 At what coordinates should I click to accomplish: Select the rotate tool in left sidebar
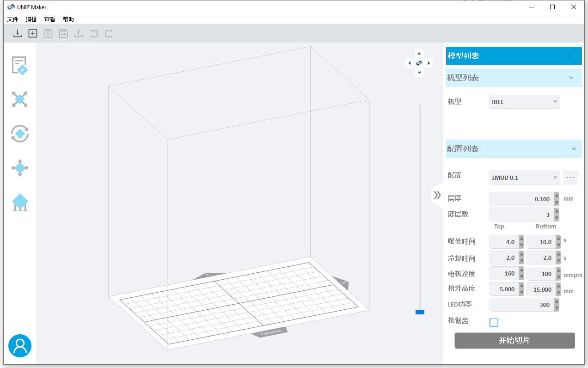point(20,134)
